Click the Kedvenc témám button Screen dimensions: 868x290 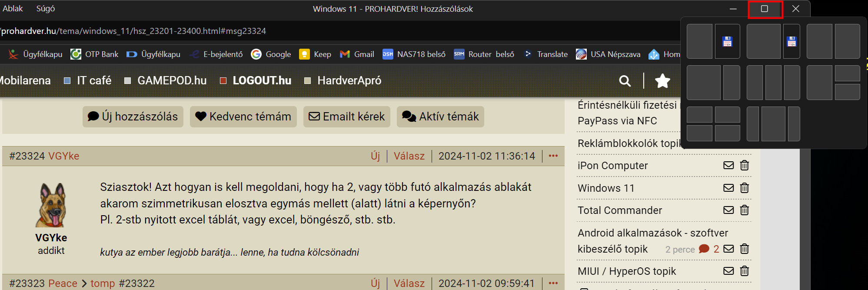click(243, 117)
